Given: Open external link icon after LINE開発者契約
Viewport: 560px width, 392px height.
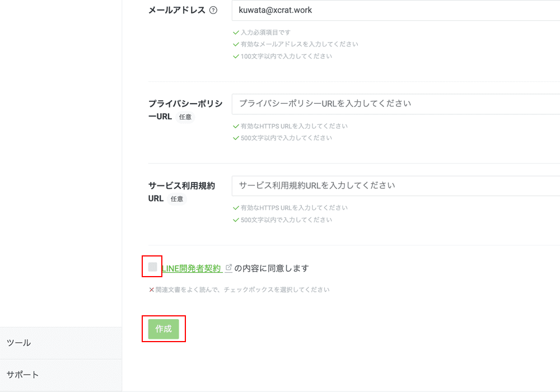Looking at the screenshot, I should coord(228,268).
